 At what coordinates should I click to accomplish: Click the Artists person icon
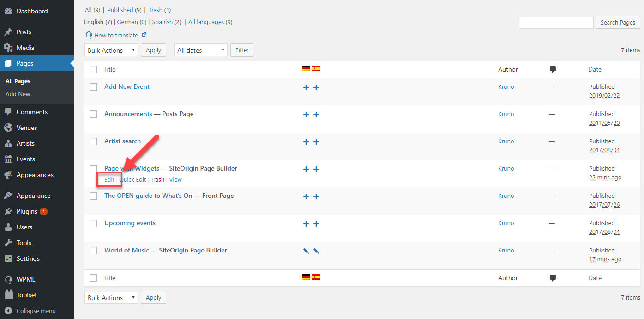pos(8,143)
